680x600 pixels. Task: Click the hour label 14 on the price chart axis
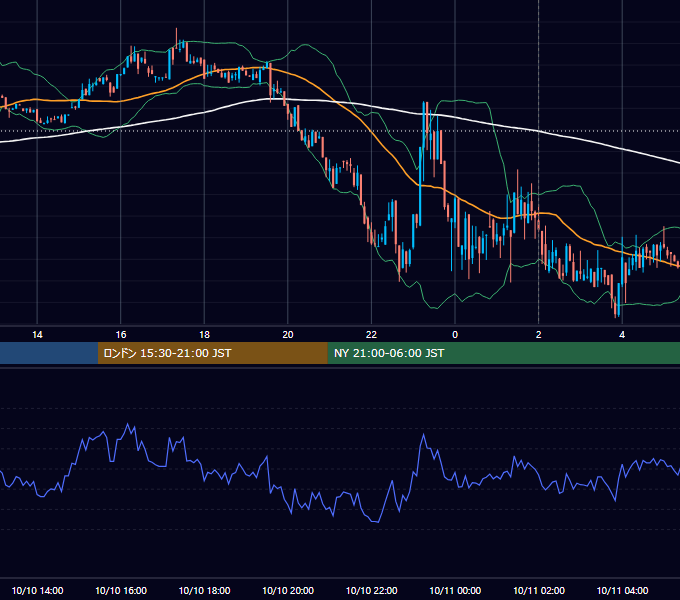[37, 335]
